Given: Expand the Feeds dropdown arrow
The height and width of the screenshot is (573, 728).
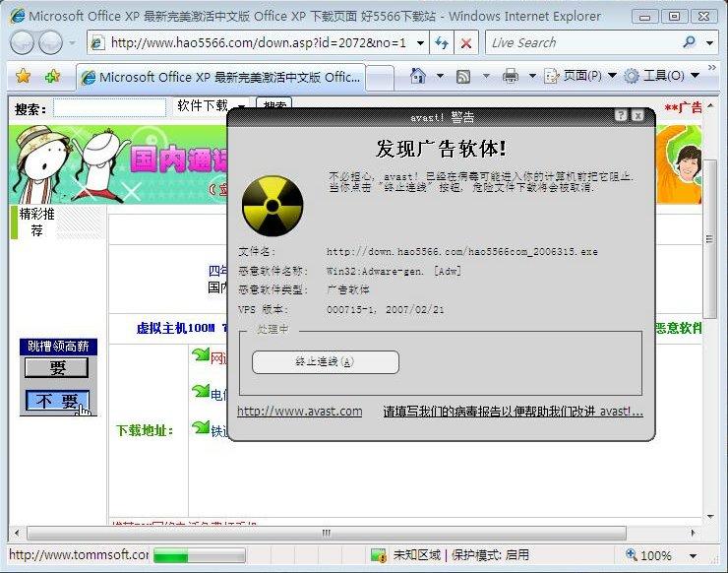Looking at the screenshot, I should (486, 76).
